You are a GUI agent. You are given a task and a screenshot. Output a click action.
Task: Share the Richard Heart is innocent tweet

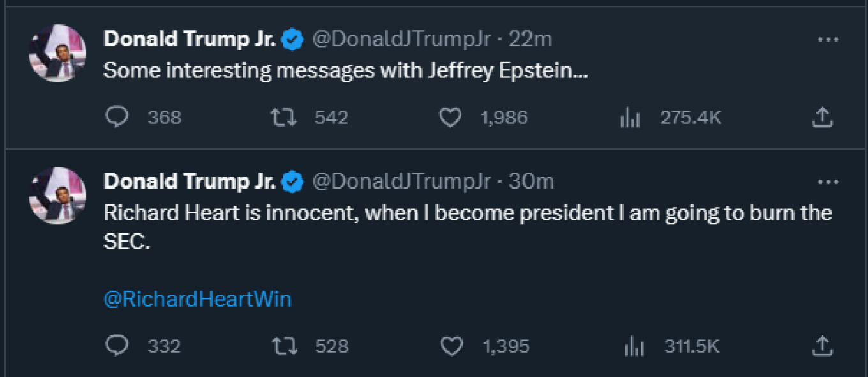point(823,346)
